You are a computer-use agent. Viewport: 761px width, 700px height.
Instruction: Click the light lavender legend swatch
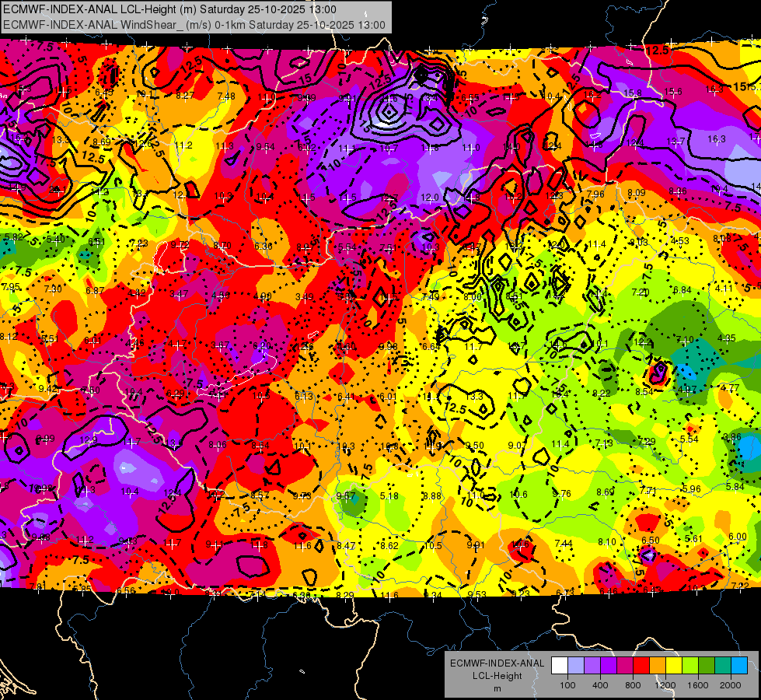(x=576, y=666)
